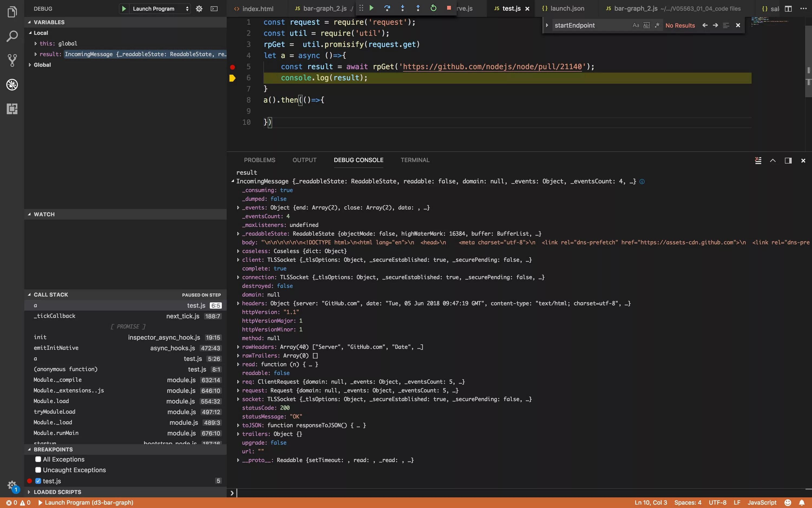Continue execution in debug toolbar
The image size is (812, 508).
tap(371, 8)
